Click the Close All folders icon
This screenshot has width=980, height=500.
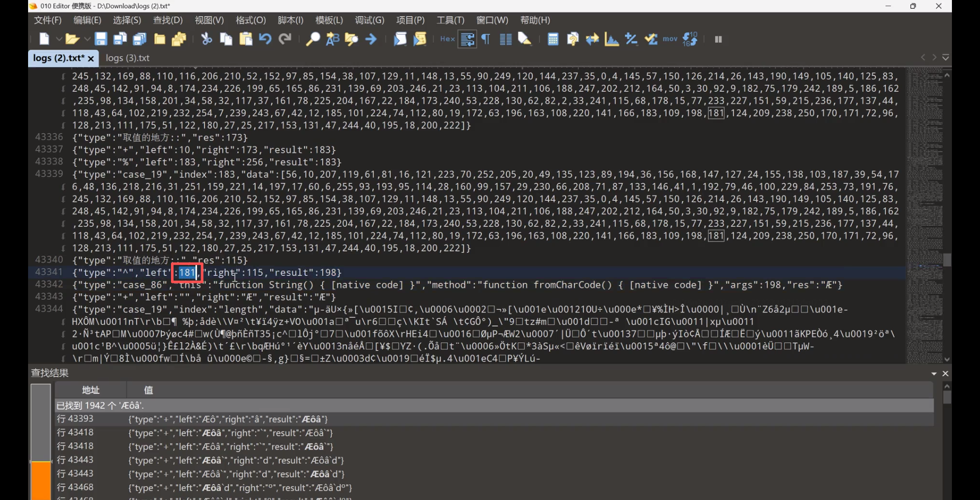coord(179,39)
